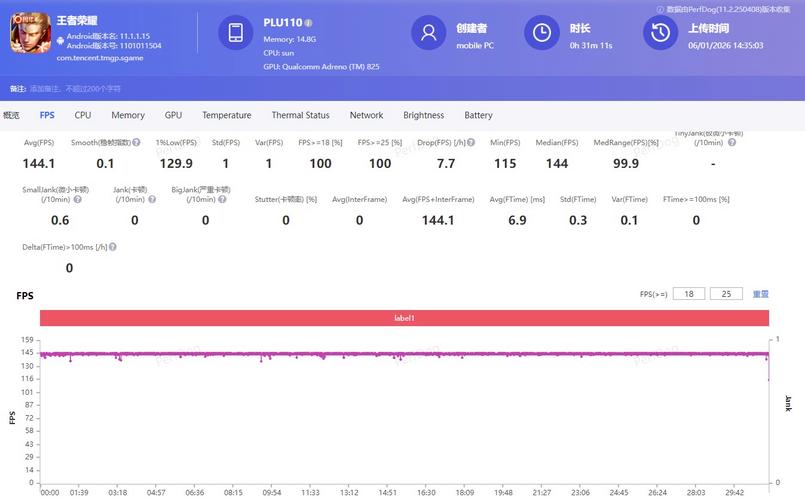Click the upload time history icon
Viewport: 805px width, 500px height.
click(x=660, y=33)
